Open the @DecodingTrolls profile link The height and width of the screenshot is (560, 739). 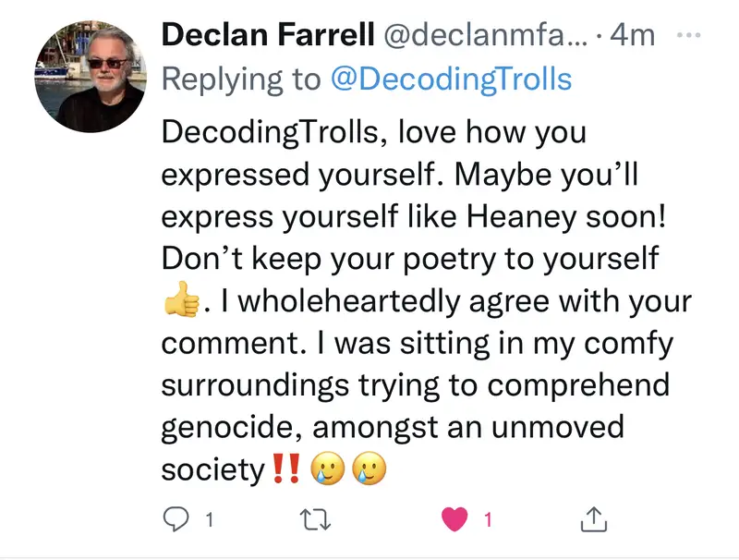click(x=451, y=79)
